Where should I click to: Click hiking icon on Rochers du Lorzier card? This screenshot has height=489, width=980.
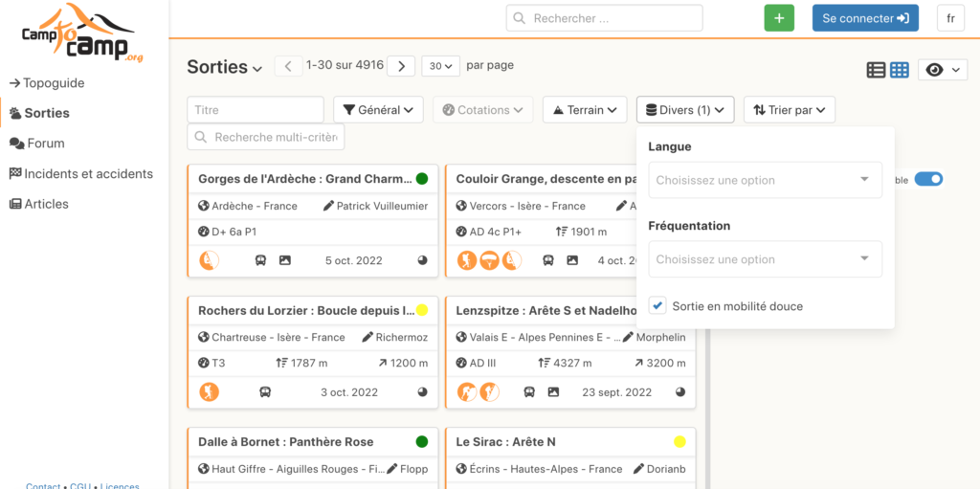coord(209,392)
